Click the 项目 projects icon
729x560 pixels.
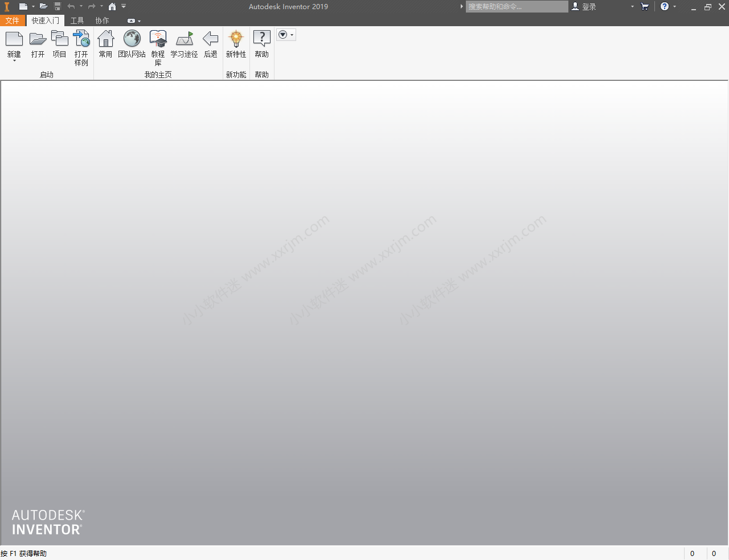59,39
